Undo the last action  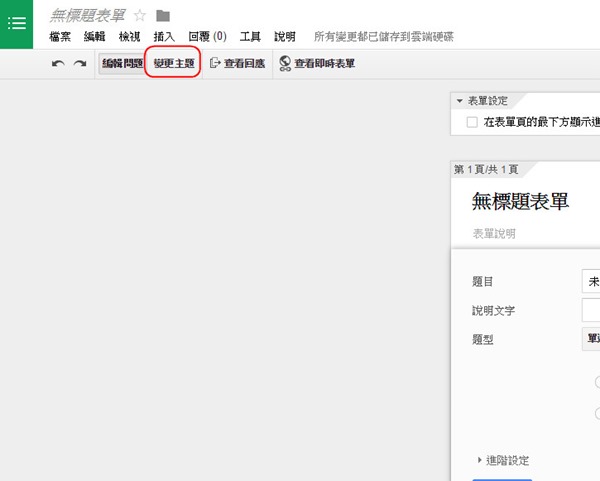point(58,63)
